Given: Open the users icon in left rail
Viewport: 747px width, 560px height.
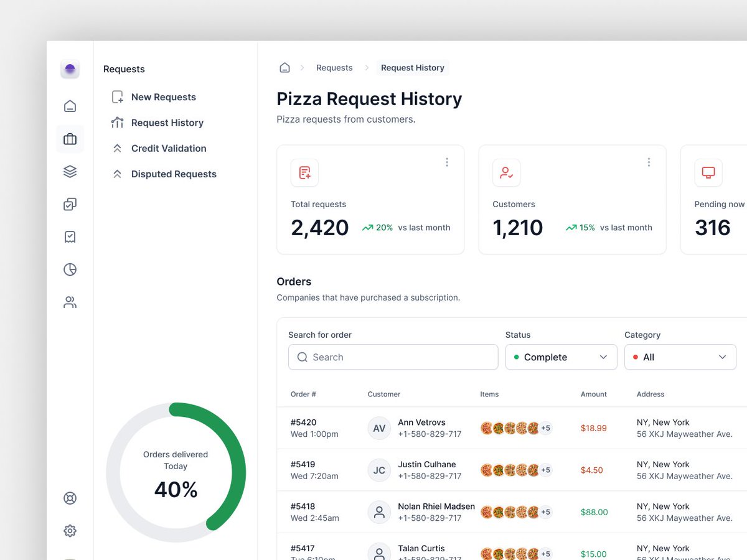Looking at the screenshot, I should click(70, 302).
